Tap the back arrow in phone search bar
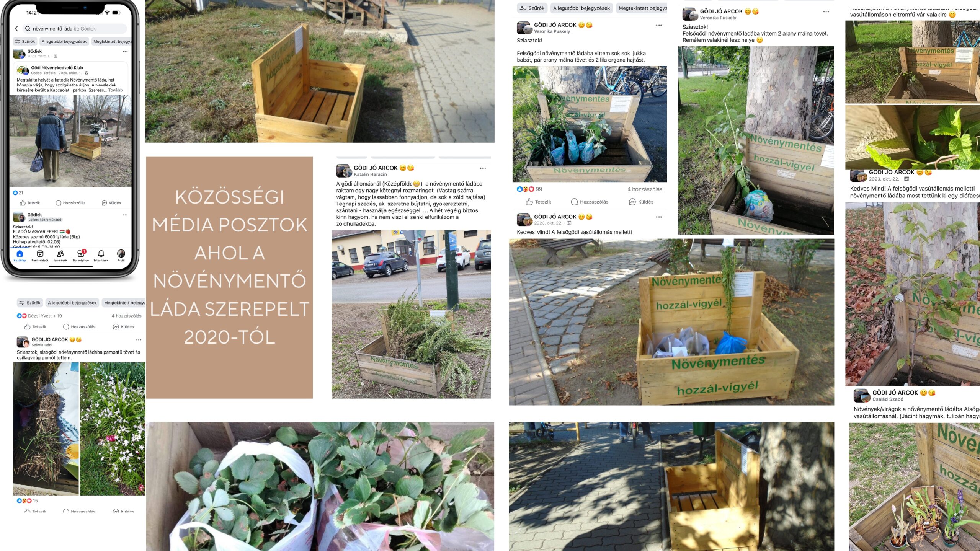The height and width of the screenshot is (551, 980). pos(16,29)
